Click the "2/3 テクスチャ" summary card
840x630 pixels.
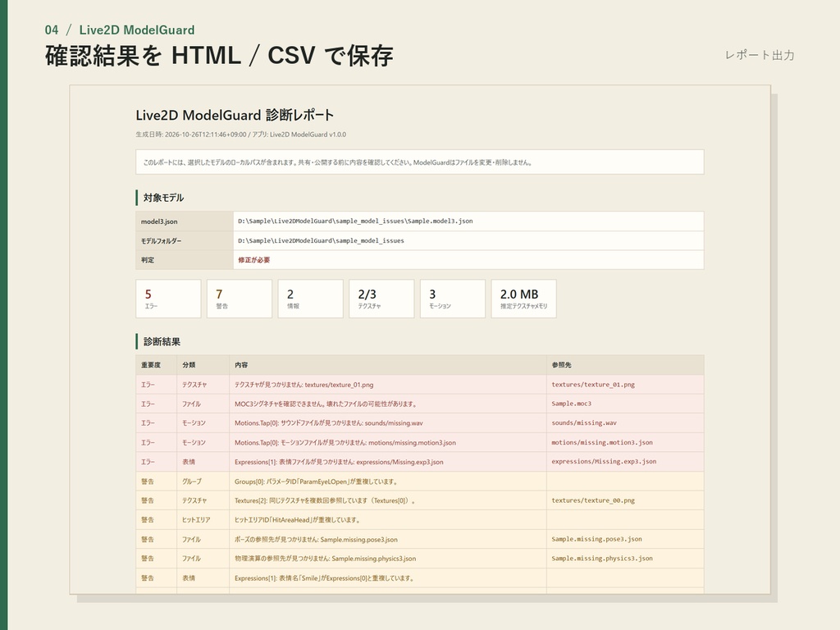click(381, 299)
